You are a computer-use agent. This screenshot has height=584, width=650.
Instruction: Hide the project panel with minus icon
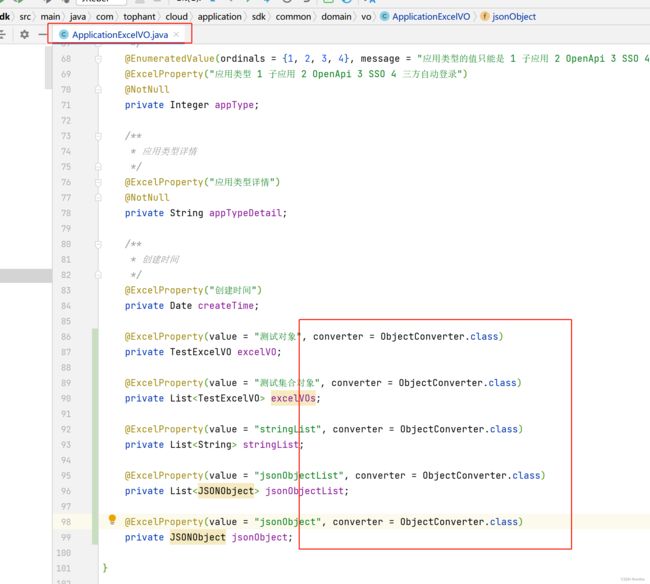[42, 34]
